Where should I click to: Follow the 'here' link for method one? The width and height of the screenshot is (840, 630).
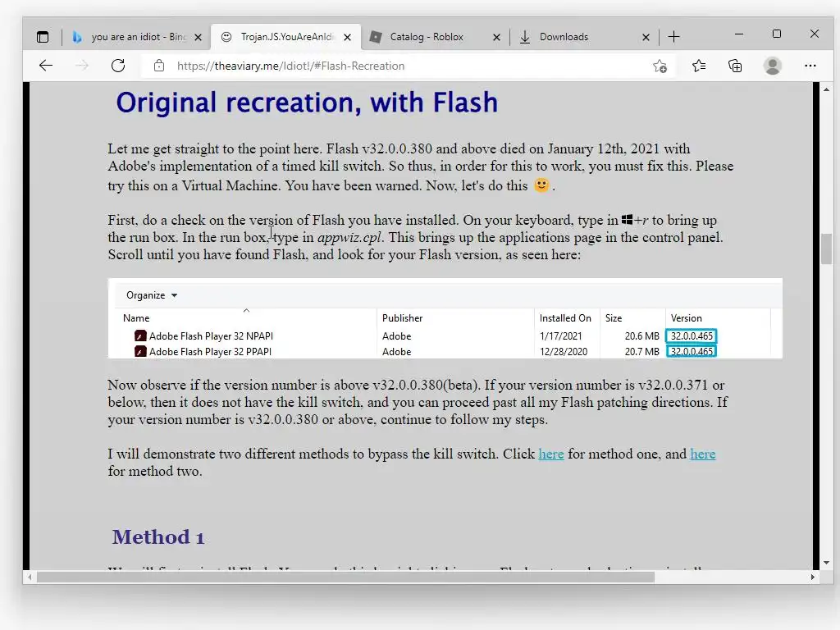coord(550,454)
